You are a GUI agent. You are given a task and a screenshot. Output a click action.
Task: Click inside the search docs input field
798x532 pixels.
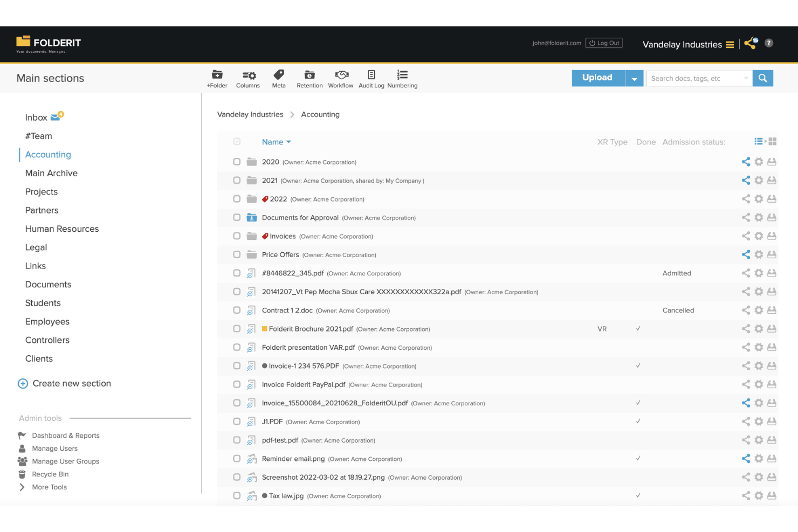pos(696,78)
